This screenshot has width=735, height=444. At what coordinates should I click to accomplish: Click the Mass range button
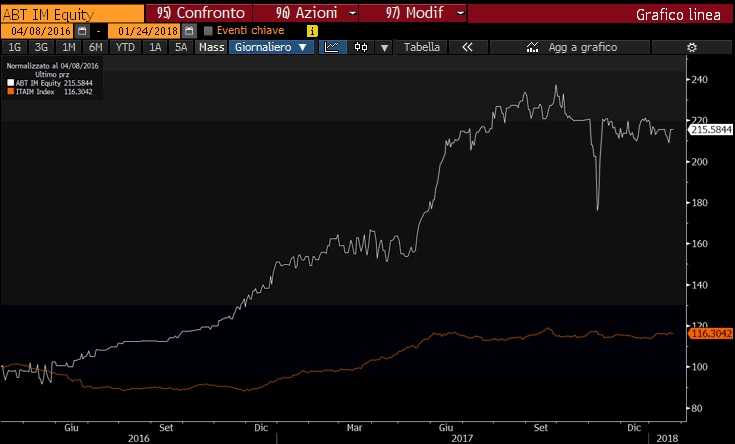(211, 47)
